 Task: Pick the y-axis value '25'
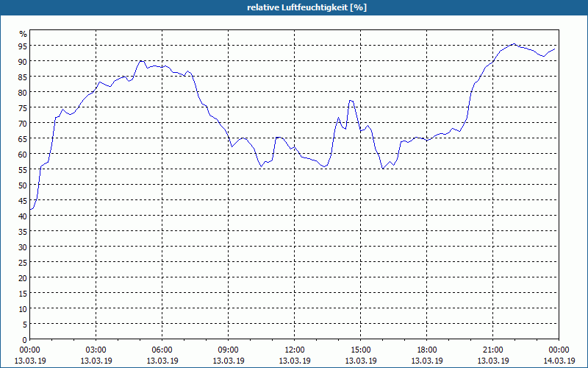pyautogui.click(x=23, y=262)
